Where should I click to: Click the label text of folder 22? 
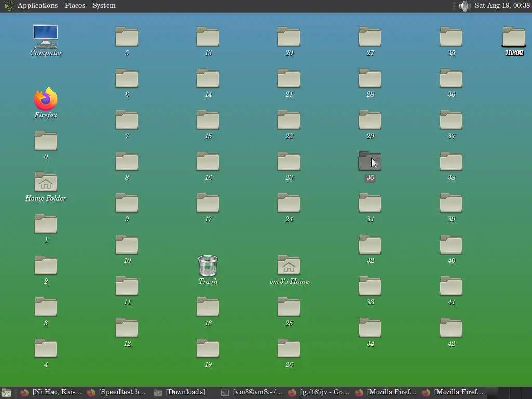(289, 136)
